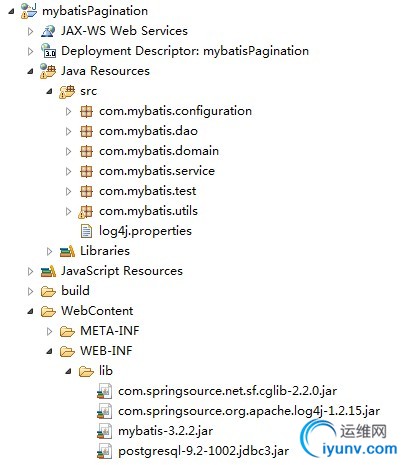The image size is (403, 465).
Task: Click the Deployment Descriptor icon
Action: (48, 51)
